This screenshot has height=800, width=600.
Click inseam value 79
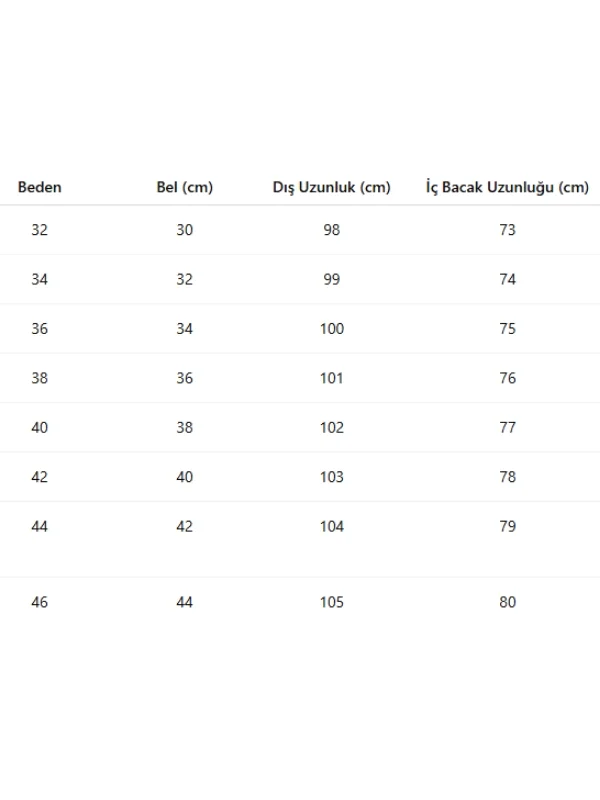click(x=507, y=526)
